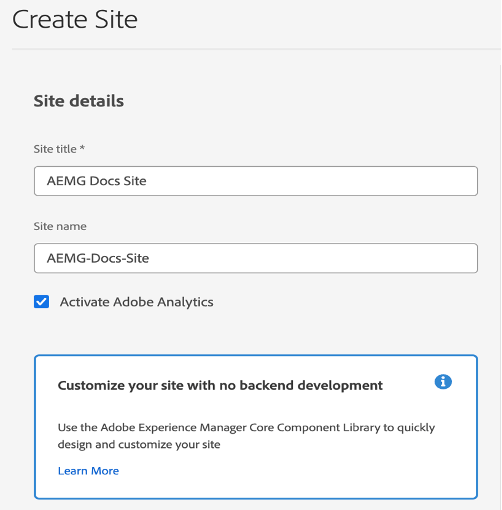Select the word 'Docs' in Site title field
The image size is (502, 510).
(105, 181)
